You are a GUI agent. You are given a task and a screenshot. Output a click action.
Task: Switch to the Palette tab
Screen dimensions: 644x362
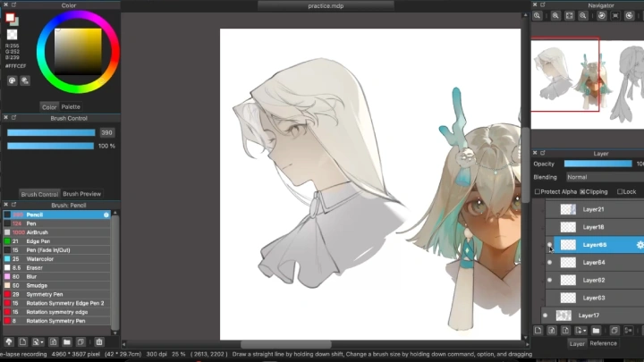[70, 106]
